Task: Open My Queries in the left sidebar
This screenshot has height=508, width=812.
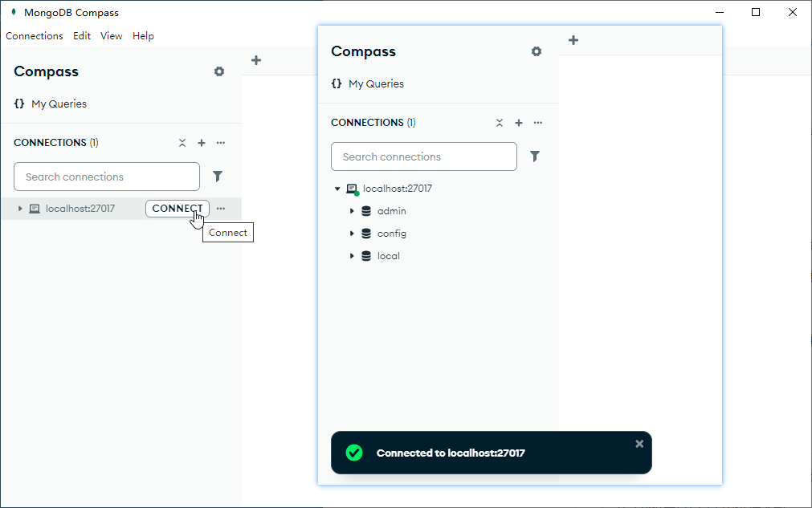Action: tap(59, 104)
